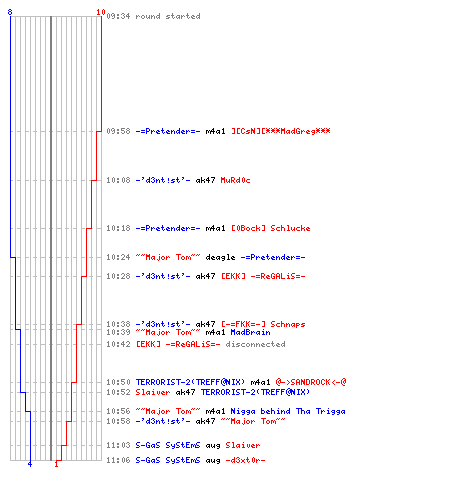Click the deagle weapon label at 10:24
The width and height of the screenshot is (450, 500).
coord(220,257)
